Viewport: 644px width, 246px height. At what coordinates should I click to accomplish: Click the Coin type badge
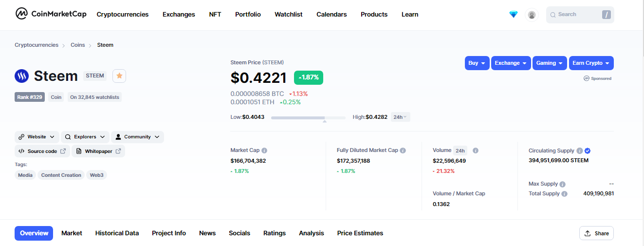click(56, 97)
